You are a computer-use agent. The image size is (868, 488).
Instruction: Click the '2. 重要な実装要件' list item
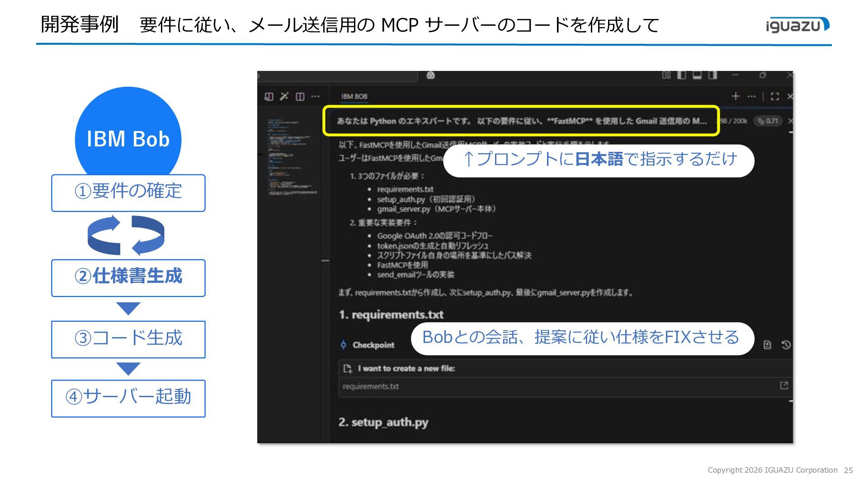pos(383,222)
